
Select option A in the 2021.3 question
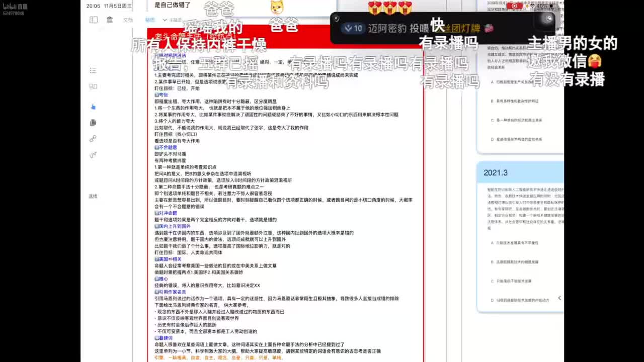coord(514,243)
